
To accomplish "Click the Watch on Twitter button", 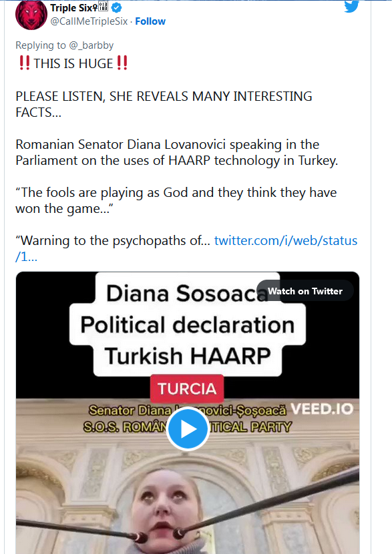I will point(305,291).
